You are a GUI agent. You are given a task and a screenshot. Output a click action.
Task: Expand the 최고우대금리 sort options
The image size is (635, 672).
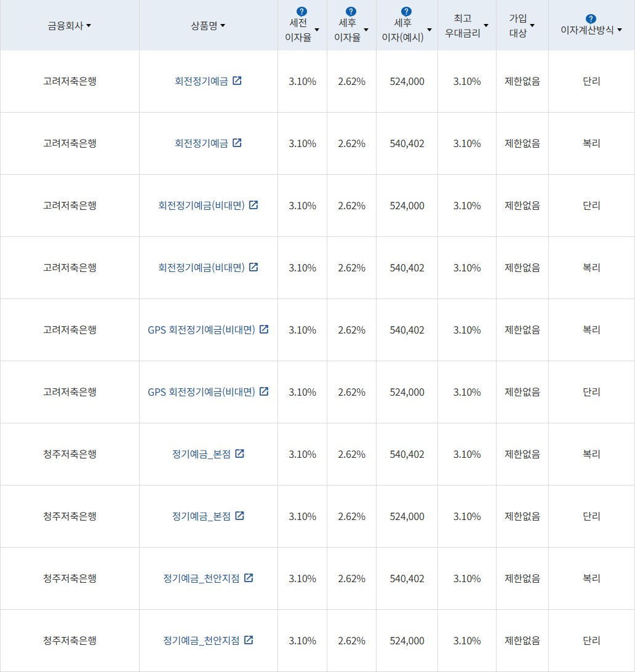(x=486, y=26)
